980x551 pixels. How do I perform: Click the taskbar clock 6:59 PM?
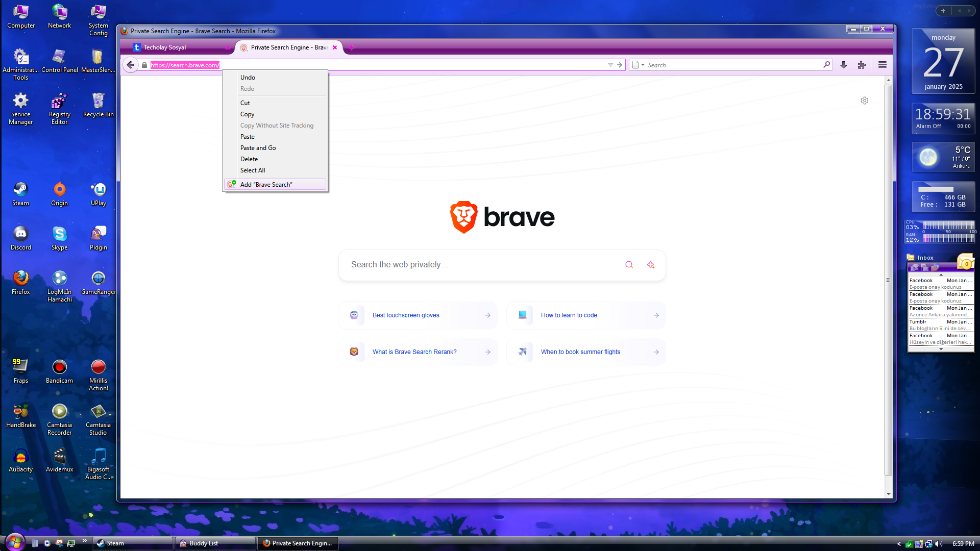pyautogui.click(x=963, y=544)
